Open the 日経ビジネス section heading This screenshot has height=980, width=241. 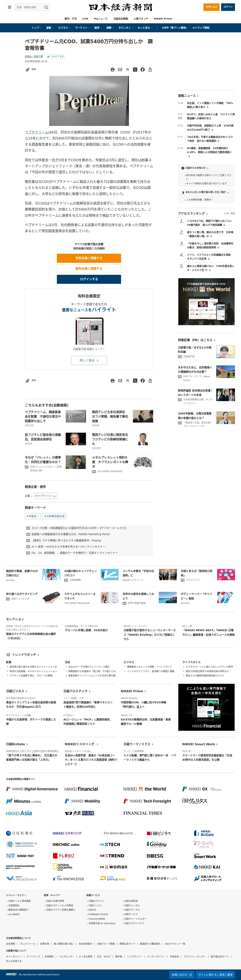[x=16, y=691]
